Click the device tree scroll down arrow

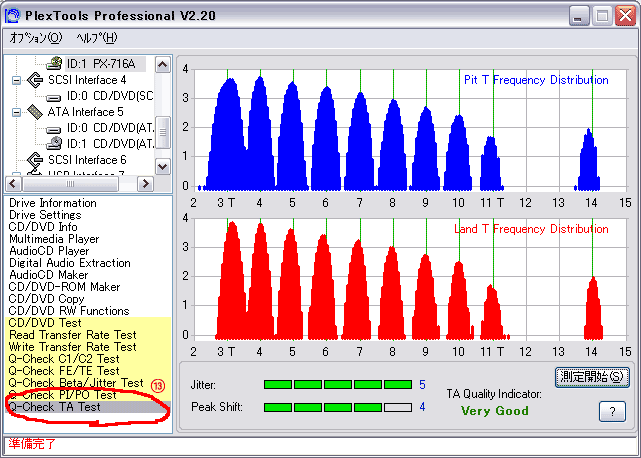click(163, 166)
